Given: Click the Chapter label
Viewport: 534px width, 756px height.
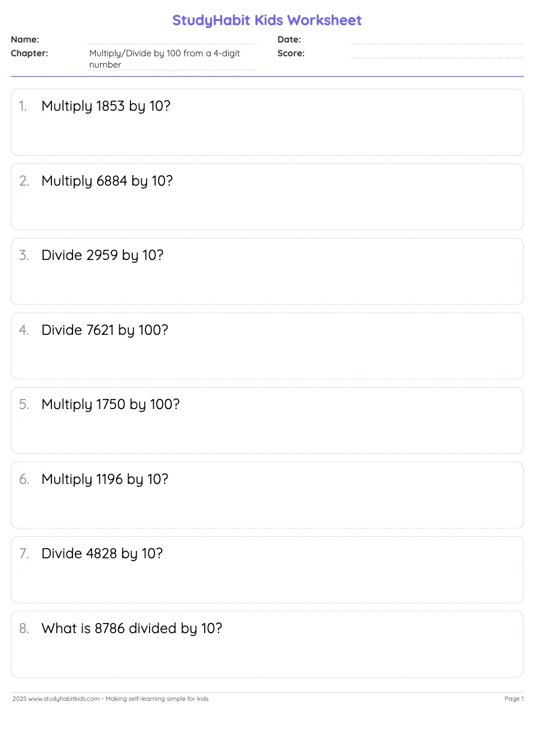Looking at the screenshot, I should (29, 53).
